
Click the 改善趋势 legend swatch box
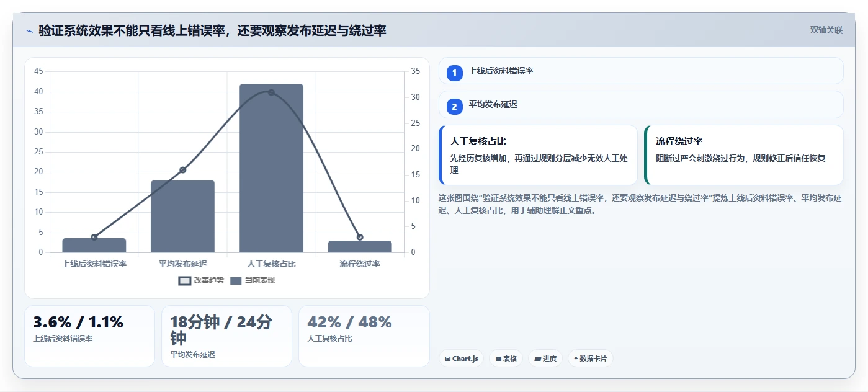184,281
